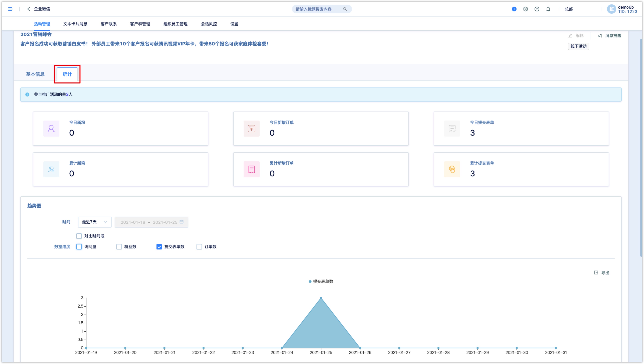644x364 pixels.
Task: Check the 订单数 dimension checkbox
Action: (x=199, y=247)
